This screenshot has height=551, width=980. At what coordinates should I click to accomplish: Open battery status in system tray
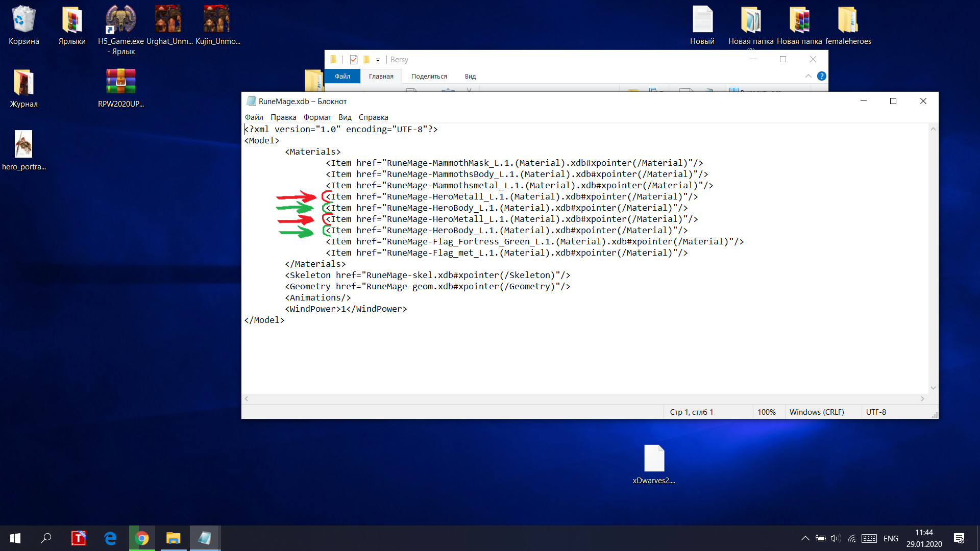[820, 538]
